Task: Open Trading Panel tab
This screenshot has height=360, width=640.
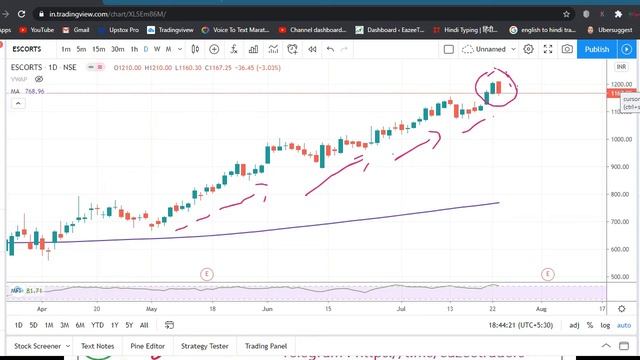Action: point(266,346)
